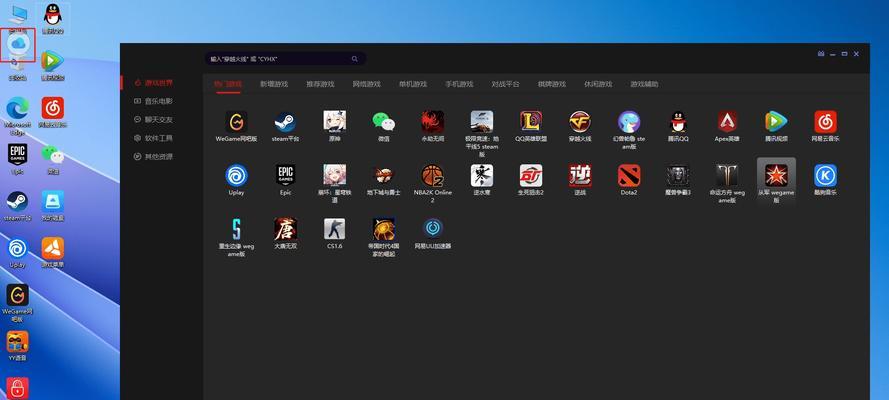Open 逆水寒 game icon
Screen dimensions: 889x400
pyautogui.click(x=482, y=176)
